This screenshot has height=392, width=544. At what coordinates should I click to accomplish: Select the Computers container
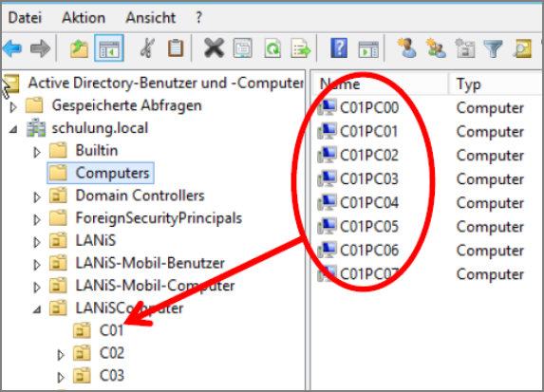pyautogui.click(x=101, y=173)
